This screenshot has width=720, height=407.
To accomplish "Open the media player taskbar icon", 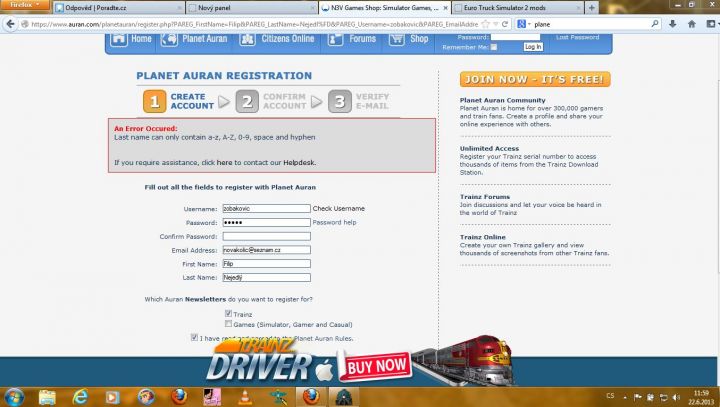I will pos(112,397).
